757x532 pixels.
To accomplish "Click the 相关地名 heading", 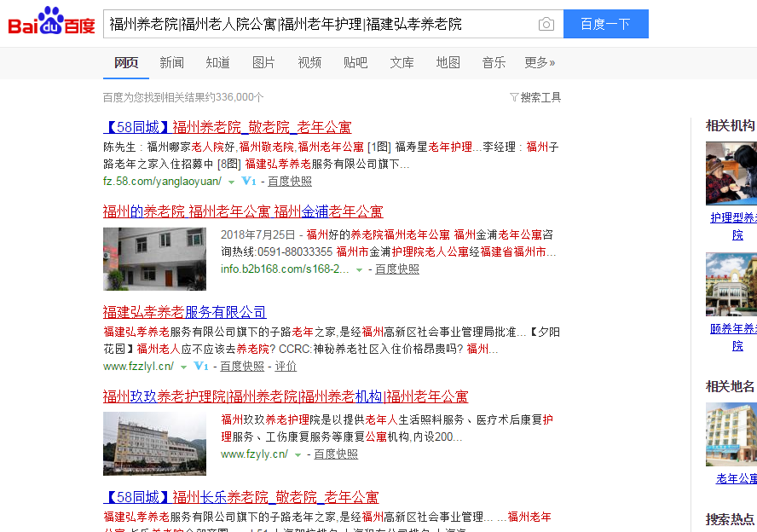I will pyautogui.click(x=731, y=387).
